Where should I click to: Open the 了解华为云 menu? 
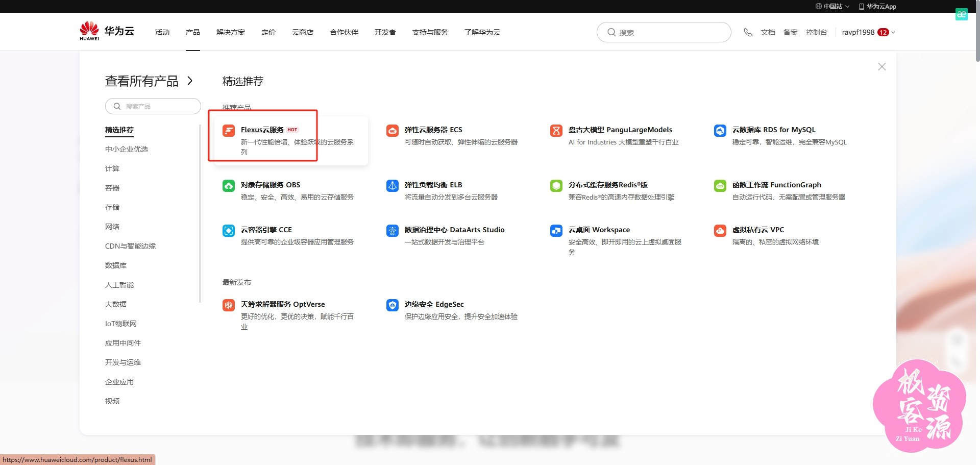tap(482, 32)
